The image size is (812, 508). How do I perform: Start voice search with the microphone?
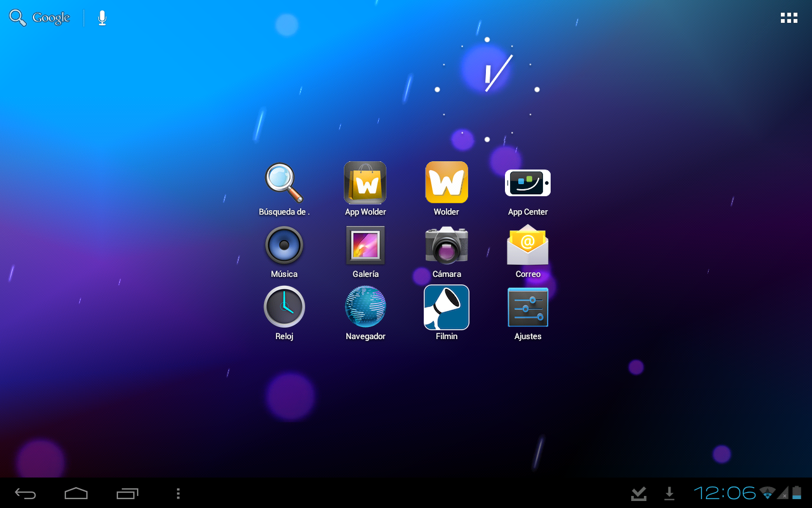[x=102, y=18]
